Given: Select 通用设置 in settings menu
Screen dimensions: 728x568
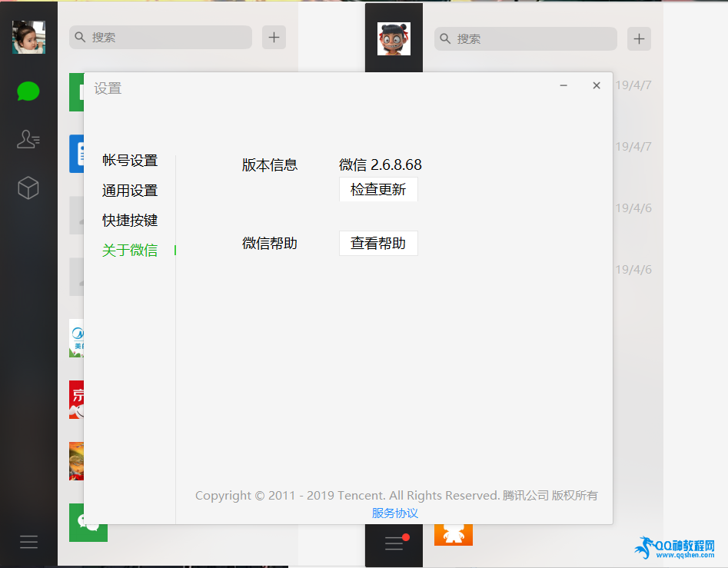Looking at the screenshot, I should click(x=130, y=191).
